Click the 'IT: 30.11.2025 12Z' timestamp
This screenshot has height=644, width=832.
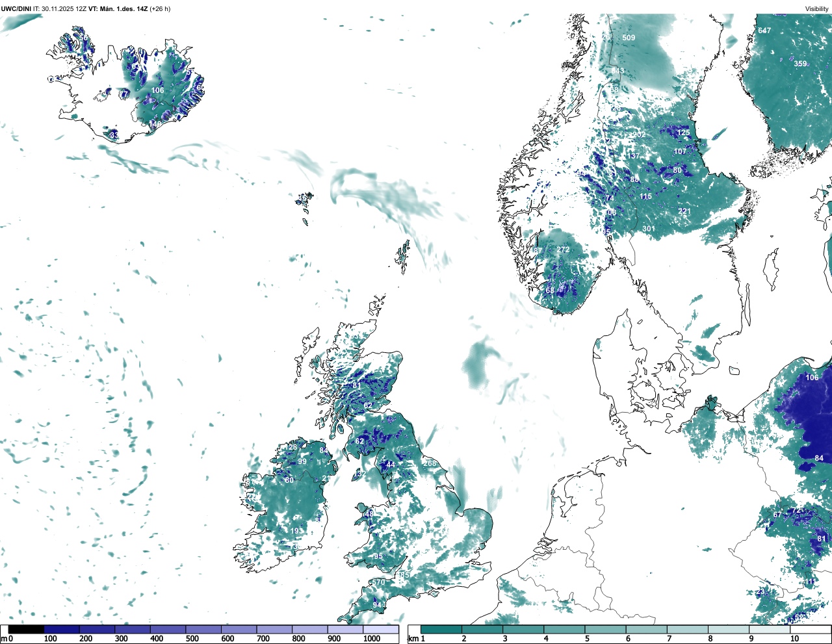pos(60,9)
